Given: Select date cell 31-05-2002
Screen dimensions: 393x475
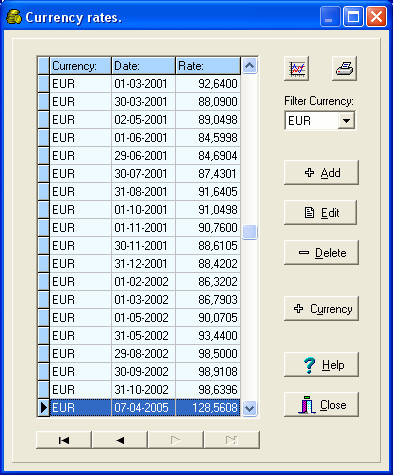Looking at the screenshot, I should click(x=143, y=336).
